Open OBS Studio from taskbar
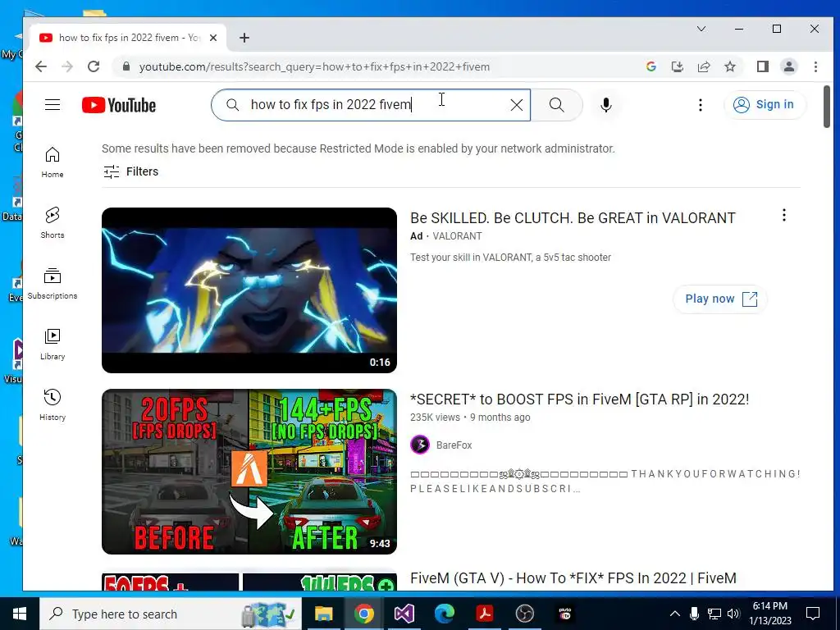This screenshot has height=630, width=840. coord(524,614)
